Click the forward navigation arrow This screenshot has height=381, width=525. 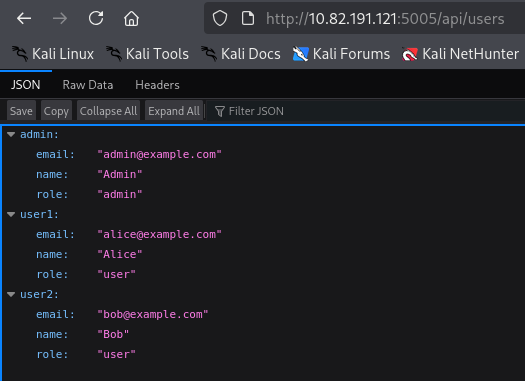(x=60, y=18)
